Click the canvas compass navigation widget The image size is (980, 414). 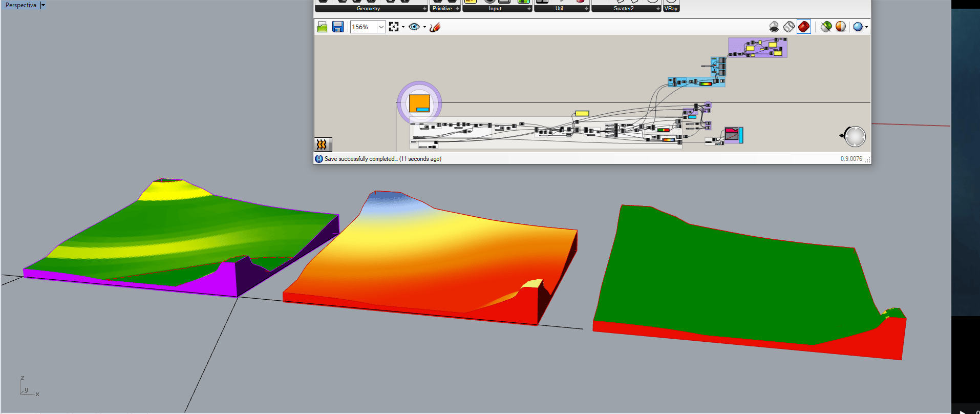pos(854,136)
